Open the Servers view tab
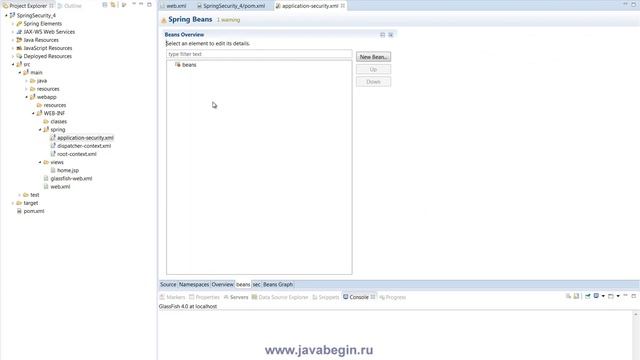 [x=236, y=297]
